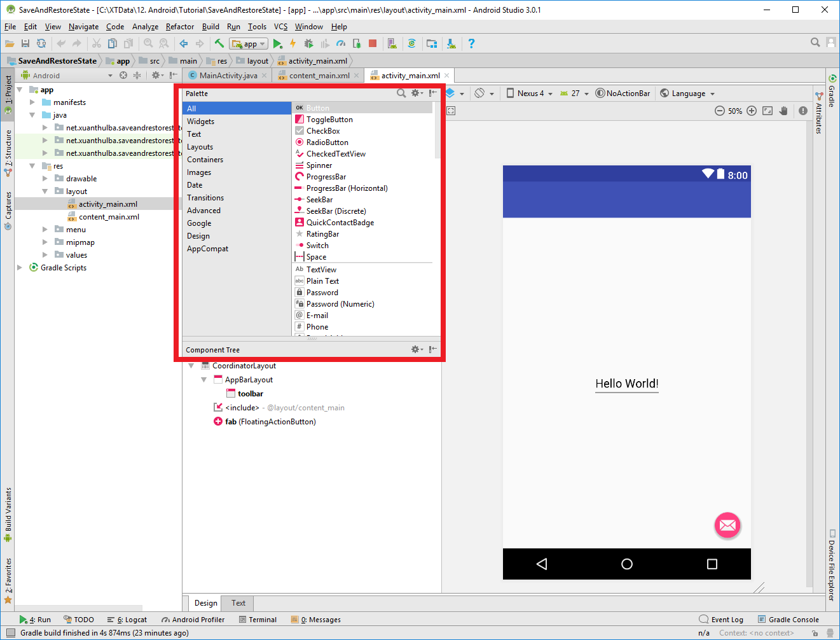This screenshot has height=640, width=840.
Task: Open the Refactor menu
Action: pyautogui.click(x=180, y=27)
